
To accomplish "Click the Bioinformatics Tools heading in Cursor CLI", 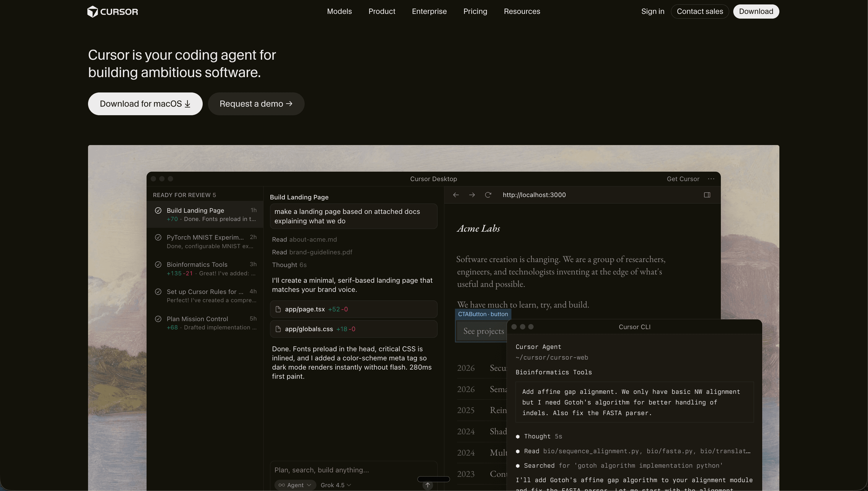I will click(554, 372).
